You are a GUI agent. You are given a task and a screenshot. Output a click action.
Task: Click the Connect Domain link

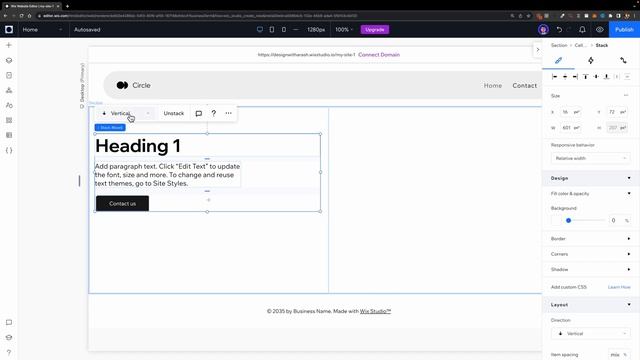pos(379,55)
